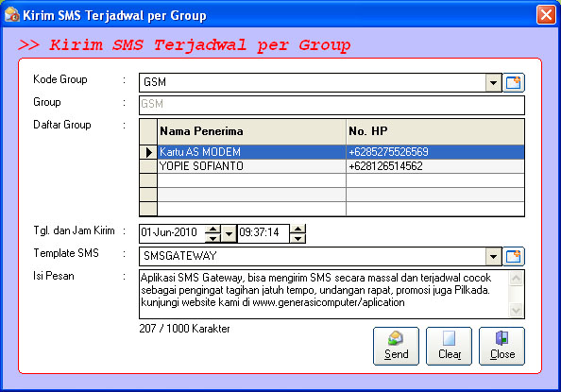The height and width of the screenshot is (392, 561).
Task: Open the date picker calendar dropdown
Action: (229, 233)
